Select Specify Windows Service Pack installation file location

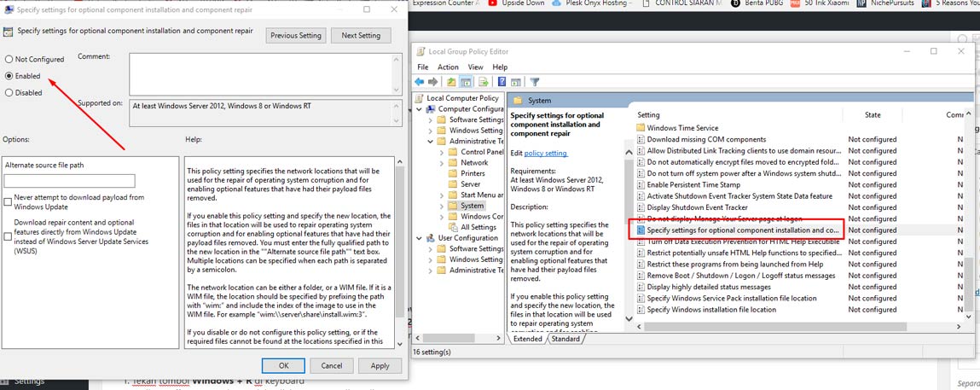[x=732, y=298]
